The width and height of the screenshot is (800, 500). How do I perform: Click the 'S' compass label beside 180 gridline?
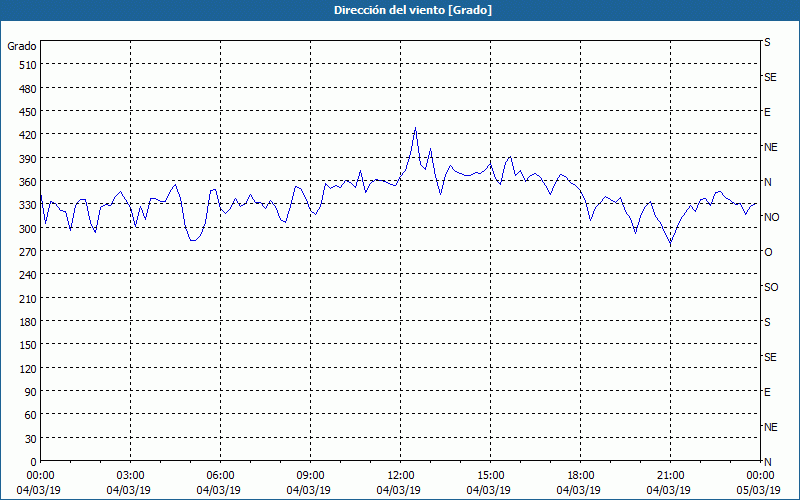[767, 322]
